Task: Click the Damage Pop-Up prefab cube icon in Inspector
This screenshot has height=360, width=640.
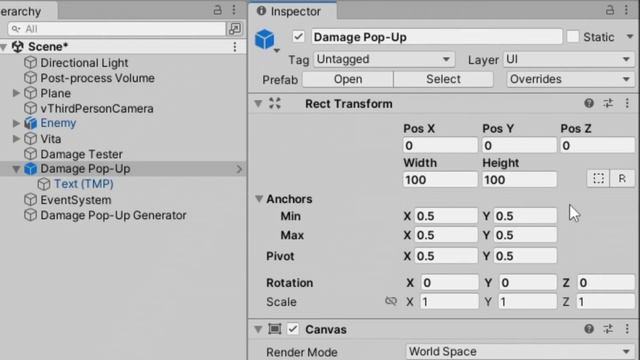Action: click(x=265, y=40)
